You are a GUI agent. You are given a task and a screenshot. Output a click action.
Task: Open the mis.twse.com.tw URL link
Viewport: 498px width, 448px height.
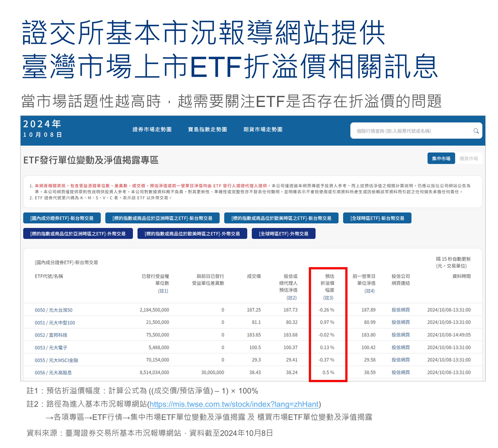click(234, 404)
